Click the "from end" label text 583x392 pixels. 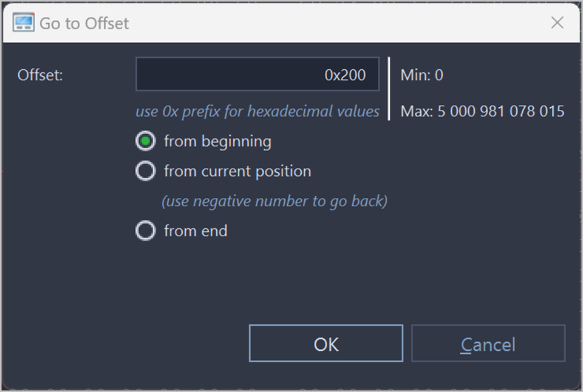(x=196, y=231)
